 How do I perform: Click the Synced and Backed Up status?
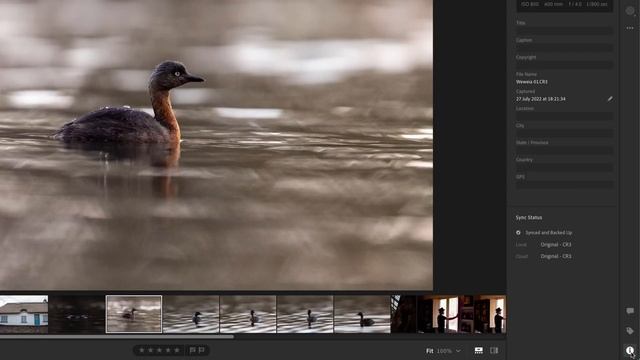544,233
